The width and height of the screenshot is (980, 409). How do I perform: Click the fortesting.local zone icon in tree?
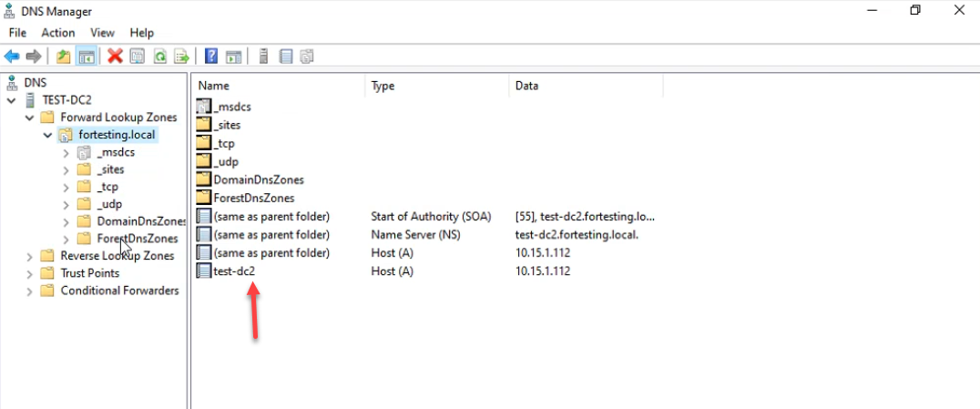click(x=66, y=135)
